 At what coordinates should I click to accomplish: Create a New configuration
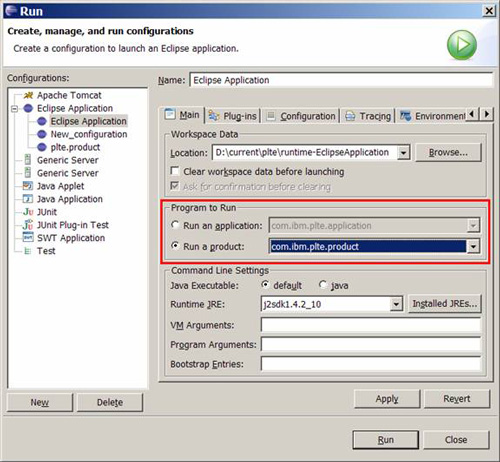click(40, 402)
